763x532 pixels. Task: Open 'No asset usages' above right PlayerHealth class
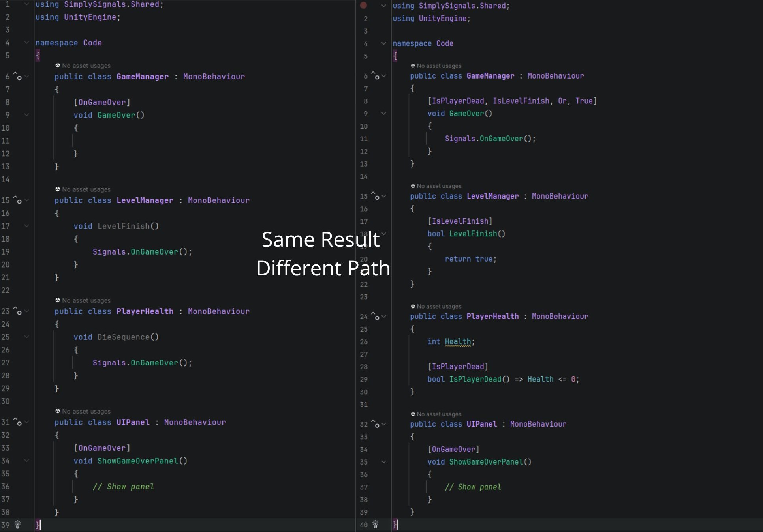(436, 306)
